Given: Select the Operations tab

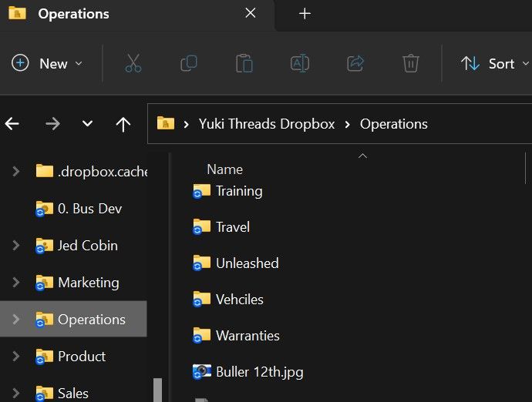Looking at the screenshot, I should pyautogui.click(x=74, y=14).
